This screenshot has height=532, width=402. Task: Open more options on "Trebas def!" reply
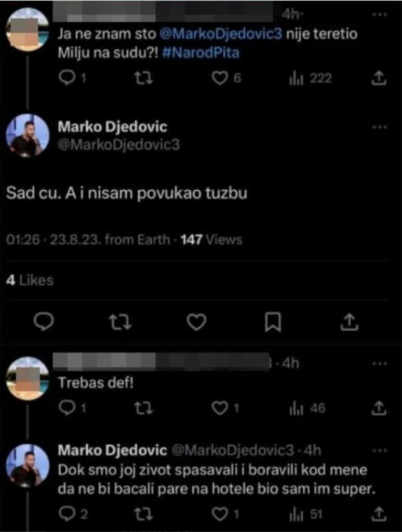(380, 363)
